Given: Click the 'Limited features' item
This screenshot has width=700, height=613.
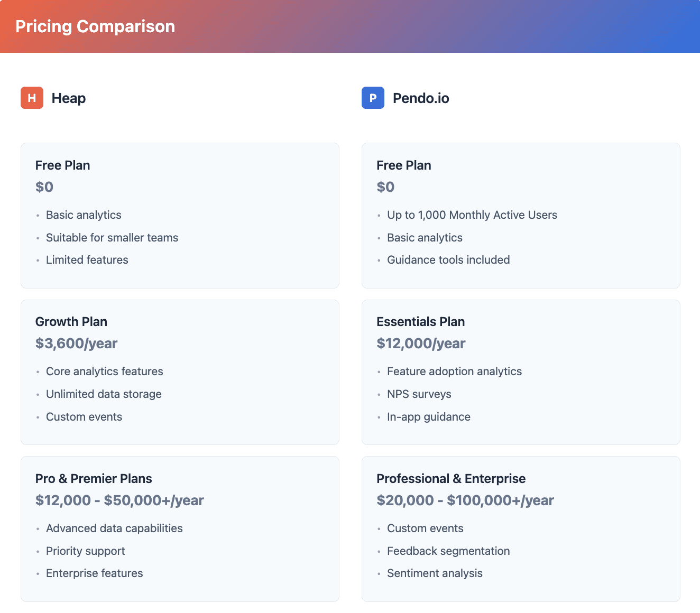Looking at the screenshot, I should [x=87, y=260].
